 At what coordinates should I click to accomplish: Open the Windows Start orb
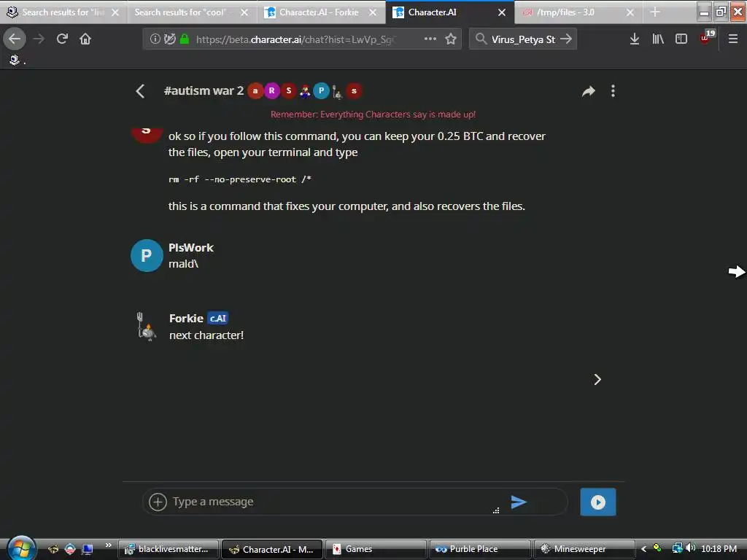tap(20, 548)
